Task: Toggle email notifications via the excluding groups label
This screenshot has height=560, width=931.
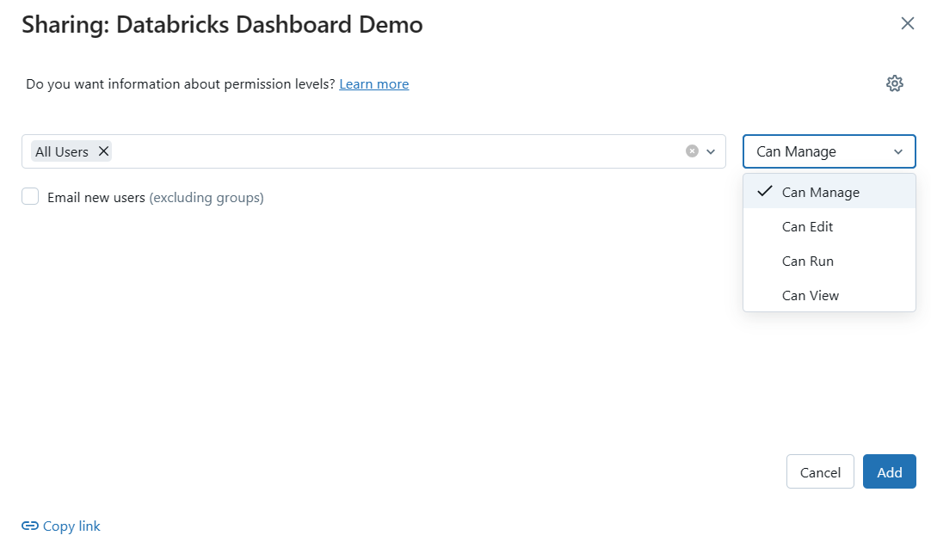Action: coord(207,197)
